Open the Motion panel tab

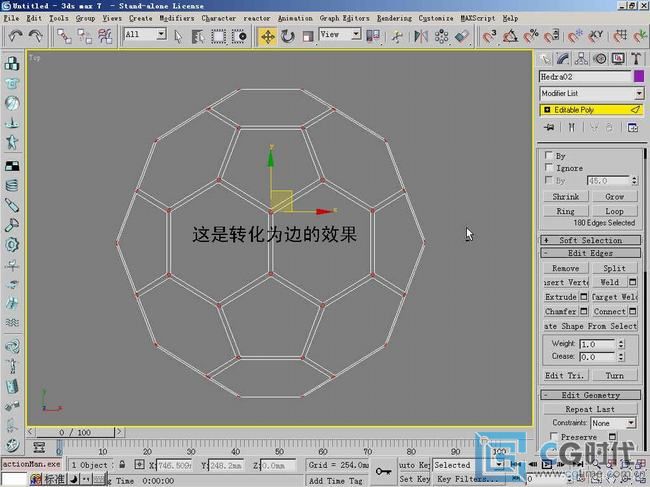600,59
